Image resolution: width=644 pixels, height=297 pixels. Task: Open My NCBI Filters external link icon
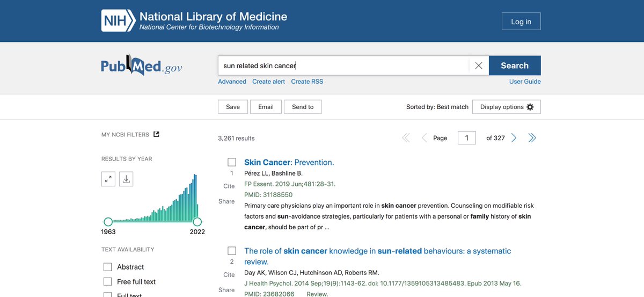[156, 134]
